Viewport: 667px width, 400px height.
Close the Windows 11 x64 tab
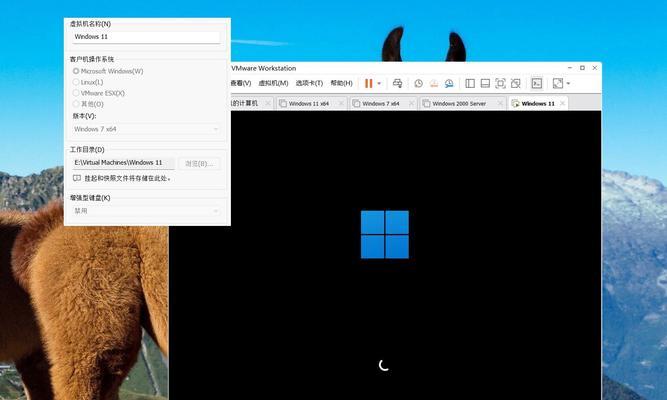[341, 103]
